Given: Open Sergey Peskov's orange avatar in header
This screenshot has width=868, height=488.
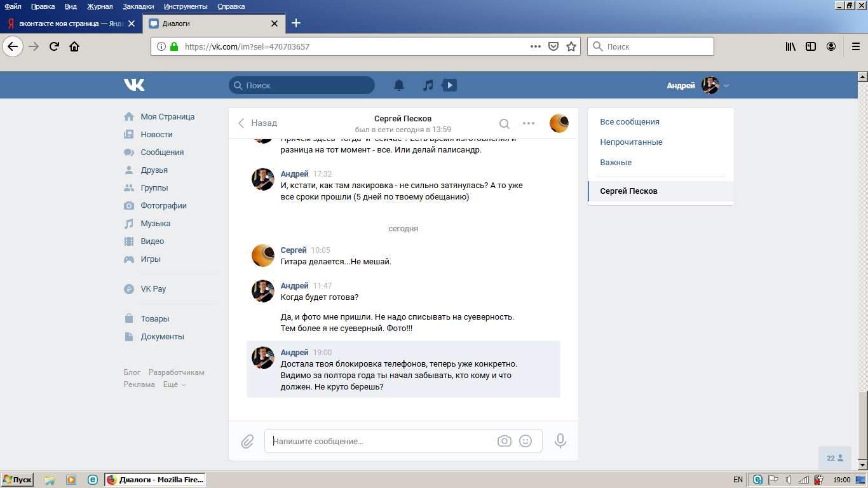Looking at the screenshot, I should (x=559, y=123).
